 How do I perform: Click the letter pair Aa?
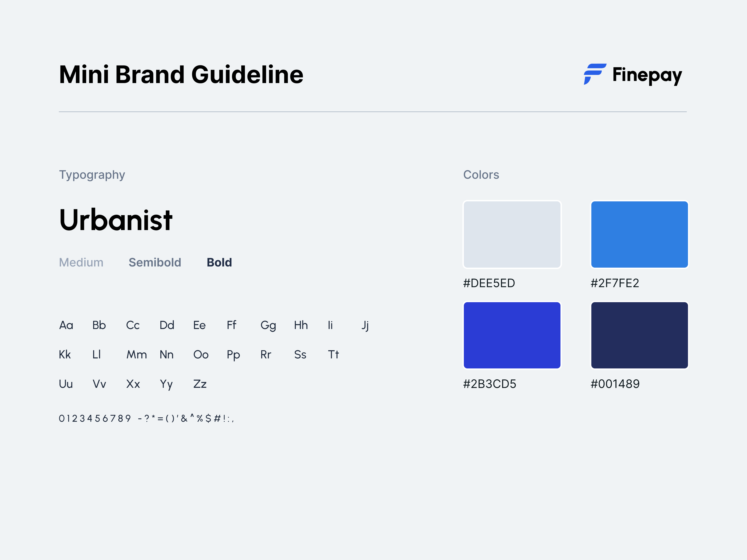pos(66,325)
